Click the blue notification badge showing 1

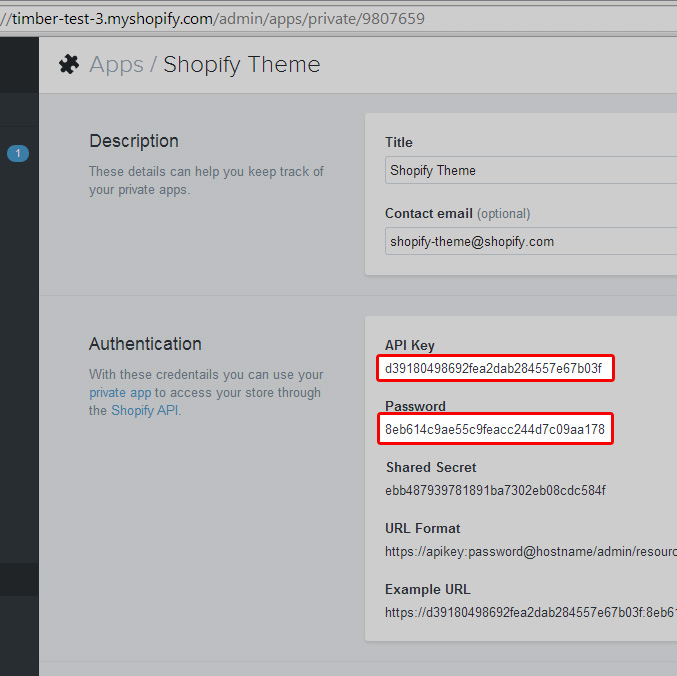pos(18,153)
